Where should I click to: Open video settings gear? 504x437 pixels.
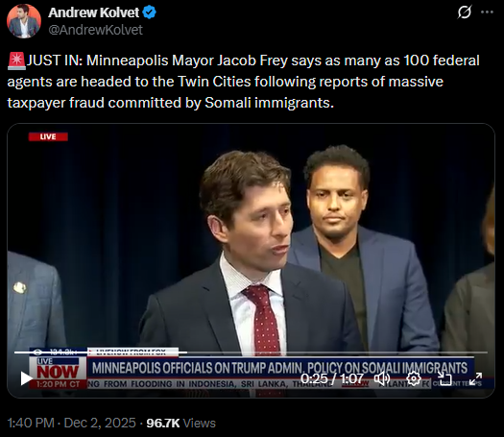pyautogui.click(x=414, y=378)
